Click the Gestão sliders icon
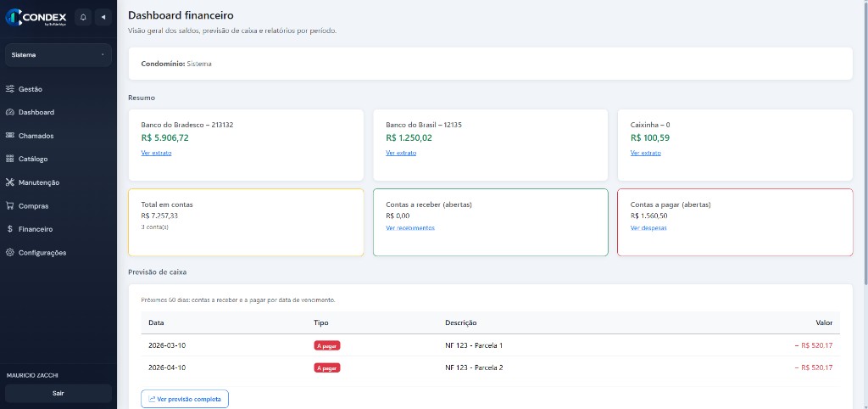The image size is (868, 409). tap(10, 88)
